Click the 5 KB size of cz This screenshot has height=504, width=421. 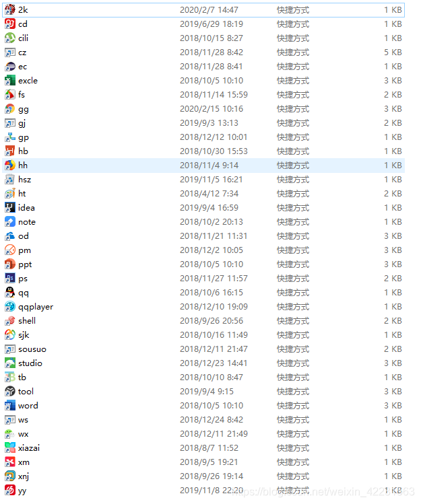coord(393,52)
